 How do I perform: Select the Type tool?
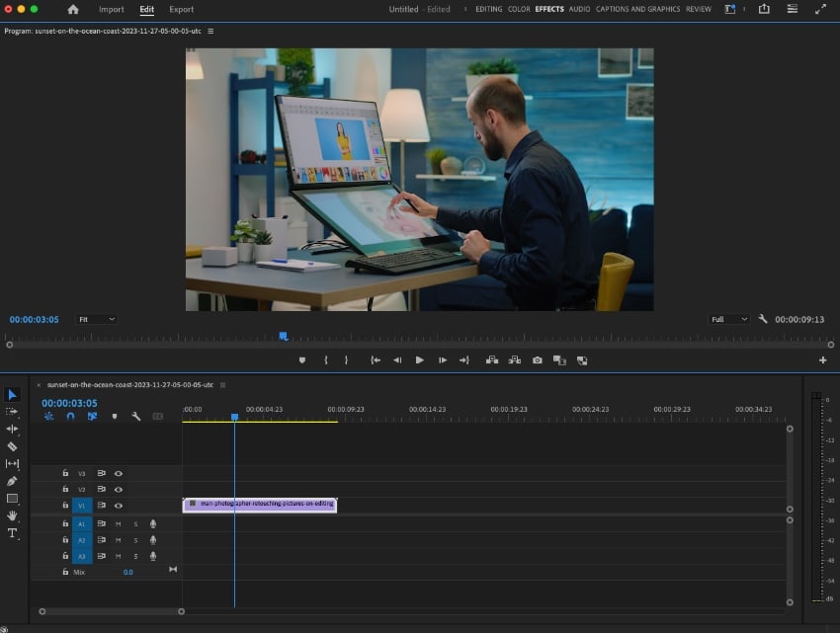click(13, 532)
